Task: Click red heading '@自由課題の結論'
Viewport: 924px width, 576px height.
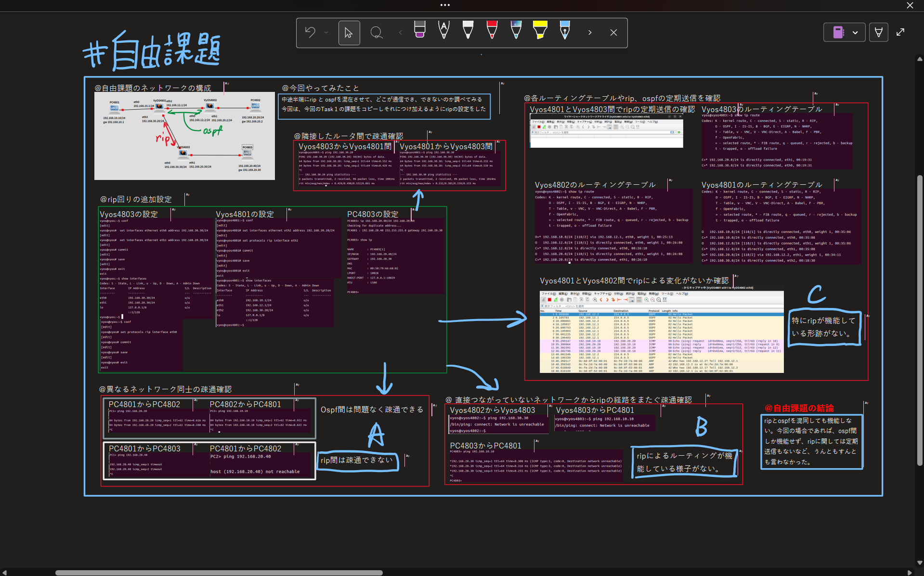Action: pos(799,408)
